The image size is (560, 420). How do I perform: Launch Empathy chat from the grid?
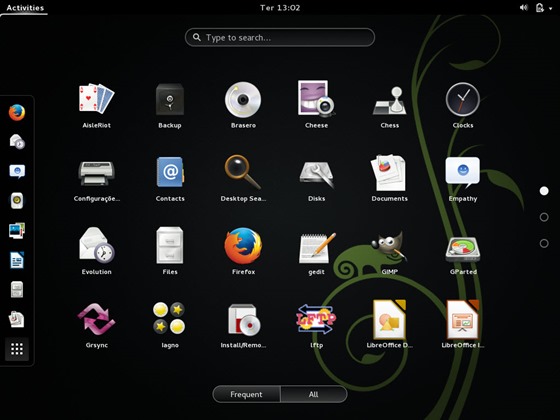click(463, 172)
